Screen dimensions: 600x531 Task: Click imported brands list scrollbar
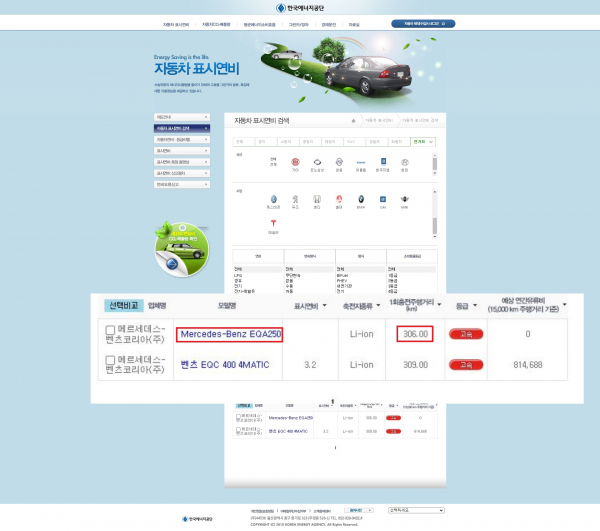[x=435, y=214]
